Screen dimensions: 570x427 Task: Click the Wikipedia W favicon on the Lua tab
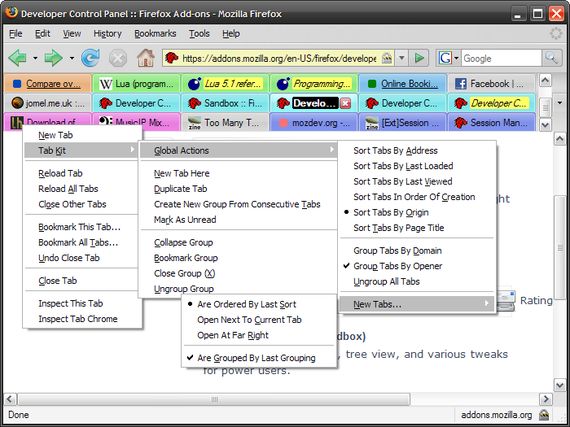click(x=105, y=84)
